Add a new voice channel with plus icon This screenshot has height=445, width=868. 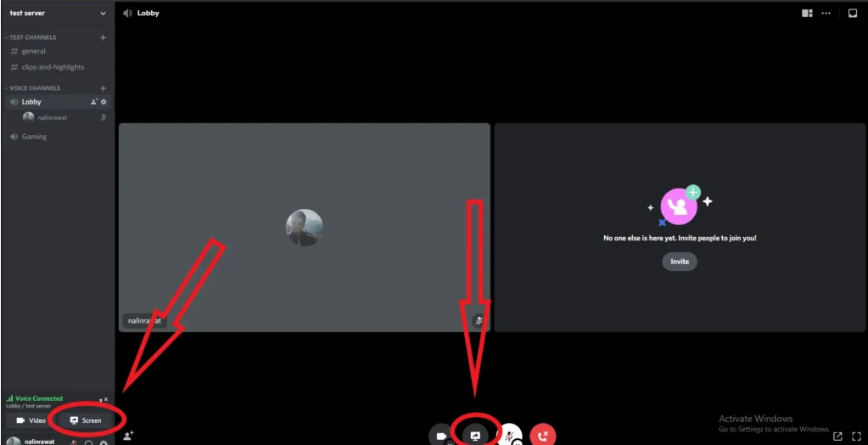pyautogui.click(x=103, y=88)
